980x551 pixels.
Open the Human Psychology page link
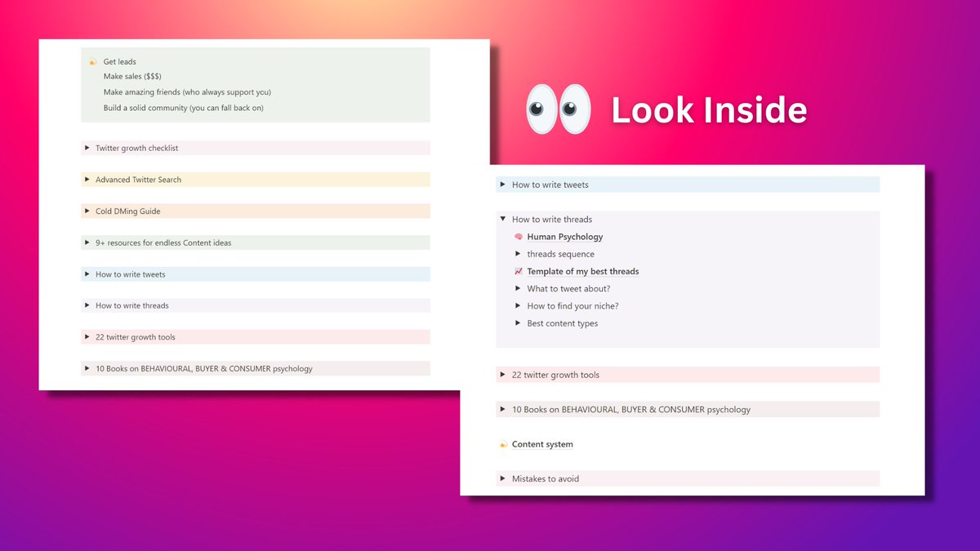pos(565,237)
